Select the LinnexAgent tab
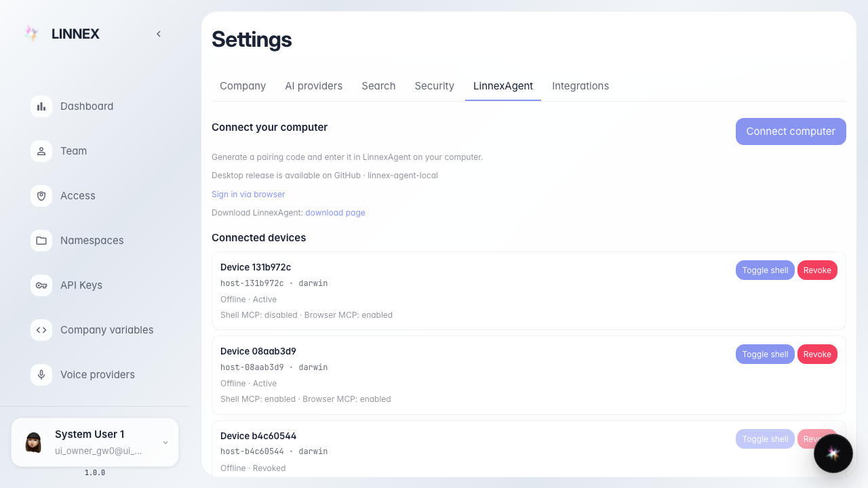Image resolution: width=868 pixels, height=488 pixels. pyautogui.click(x=503, y=86)
